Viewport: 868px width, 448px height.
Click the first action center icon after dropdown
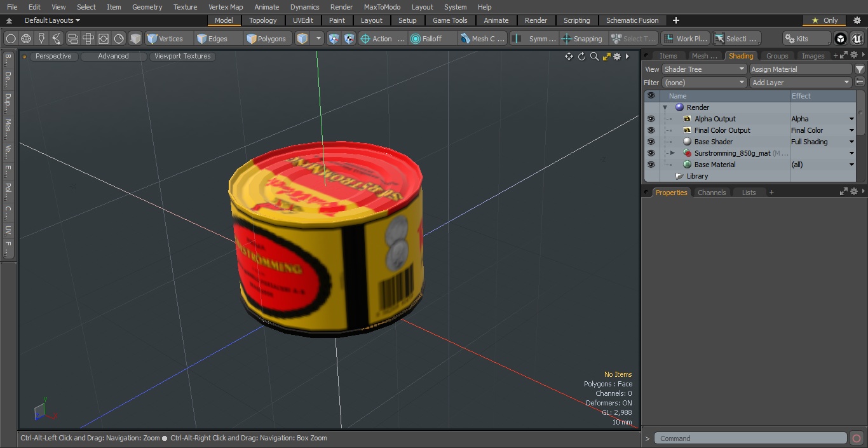click(334, 39)
